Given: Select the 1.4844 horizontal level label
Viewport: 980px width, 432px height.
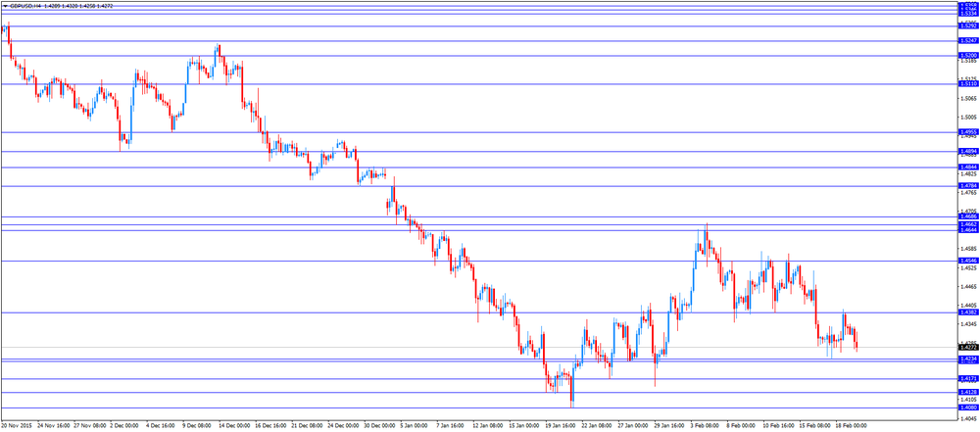Looking at the screenshot, I should pyautogui.click(x=968, y=167).
